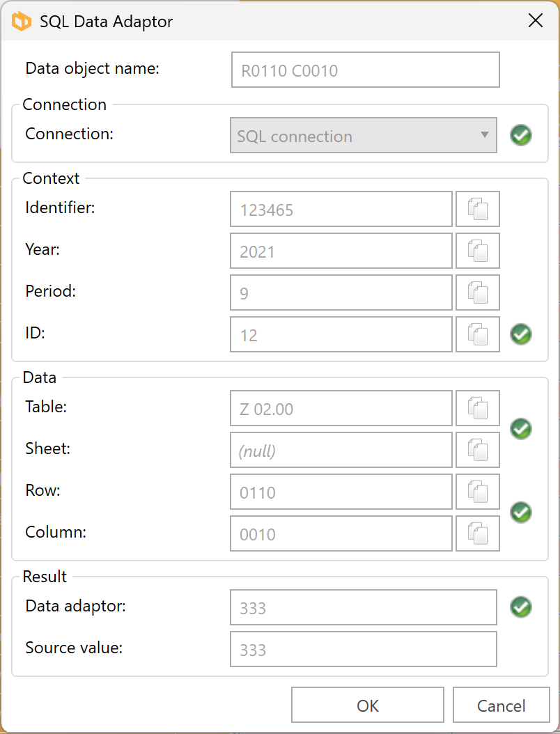Click the copy icon next to Identifier

point(478,210)
